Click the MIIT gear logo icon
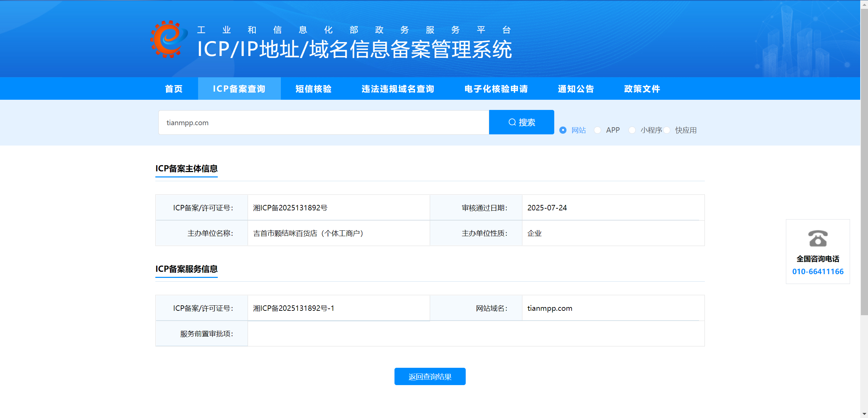 pyautogui.click(x=169, y=39)
